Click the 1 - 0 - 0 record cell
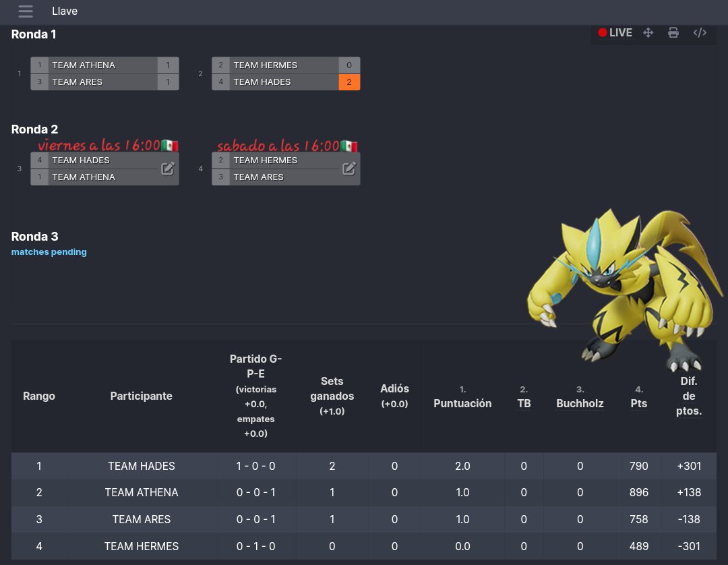728x565 pixels. pyautogui.click(x=255, y=466)
